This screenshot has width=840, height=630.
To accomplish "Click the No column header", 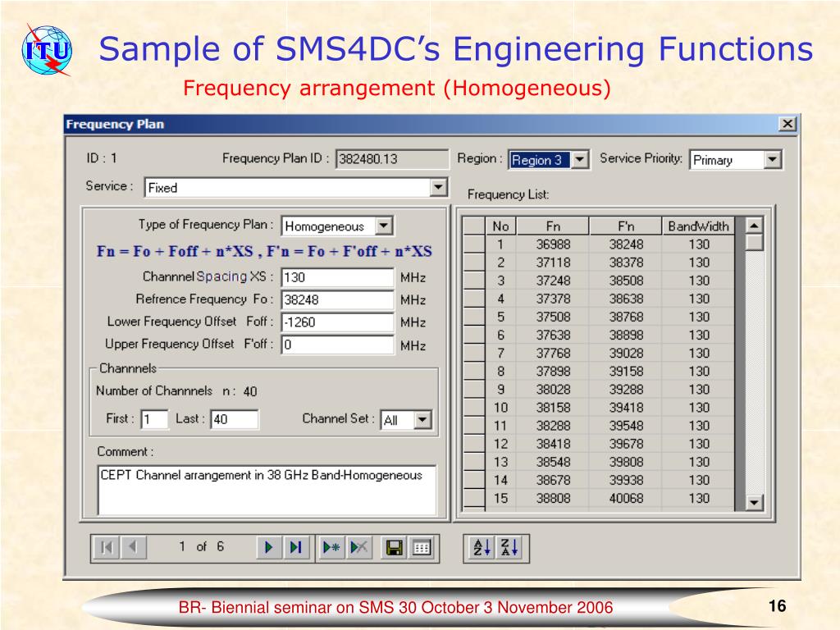I will (x=500, y=226).
